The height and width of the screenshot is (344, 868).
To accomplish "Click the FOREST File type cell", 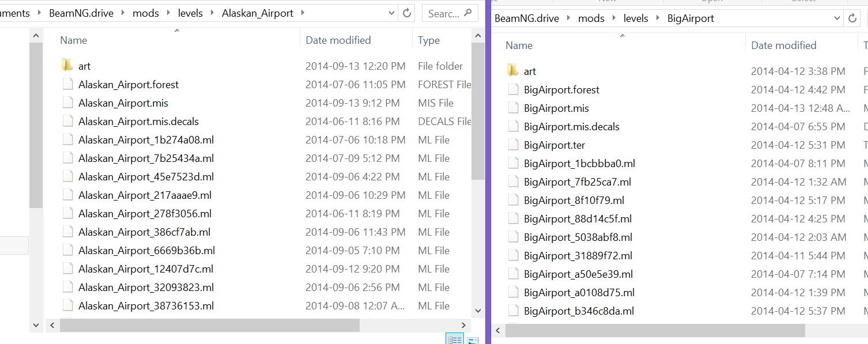I will 444,85.
